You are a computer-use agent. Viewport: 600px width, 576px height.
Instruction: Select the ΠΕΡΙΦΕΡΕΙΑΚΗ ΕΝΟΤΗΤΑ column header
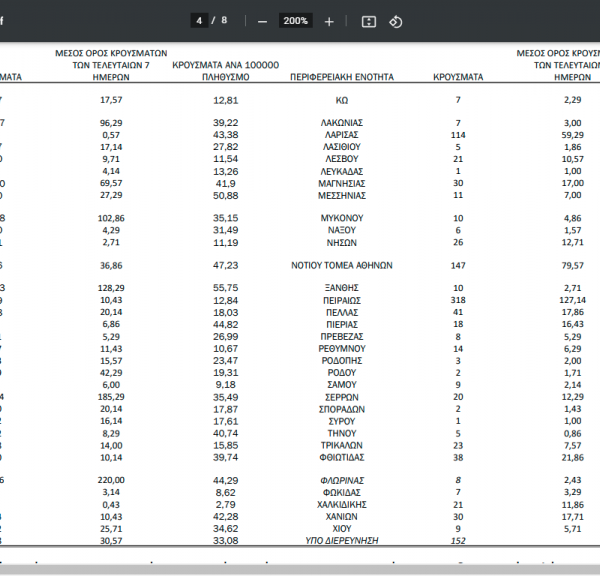[342, 77]
